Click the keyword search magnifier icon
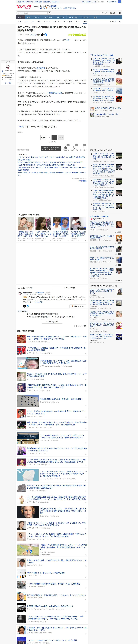This screenshot has width=138, height=644. [49, 13]
